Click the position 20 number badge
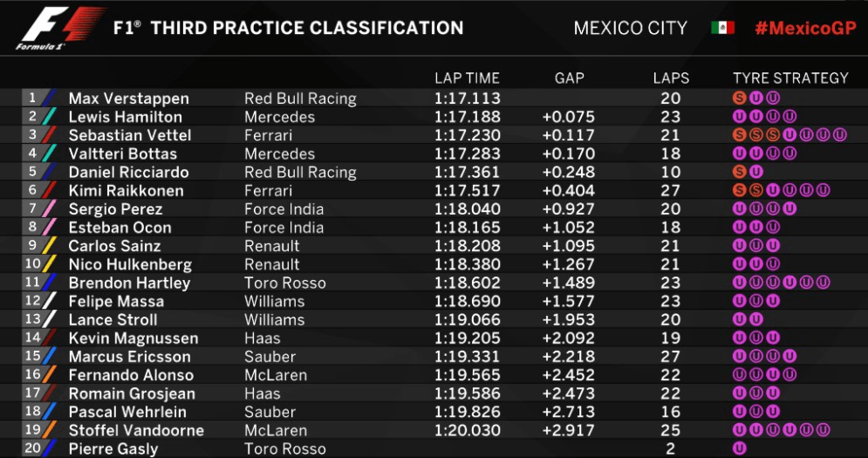868x458 pixels. 32,448
